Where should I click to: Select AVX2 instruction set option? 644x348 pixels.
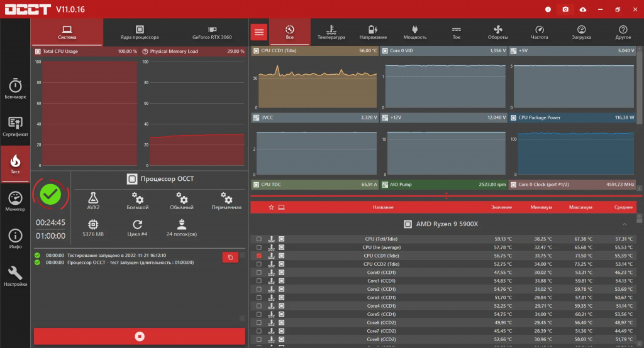coord(93,201)
